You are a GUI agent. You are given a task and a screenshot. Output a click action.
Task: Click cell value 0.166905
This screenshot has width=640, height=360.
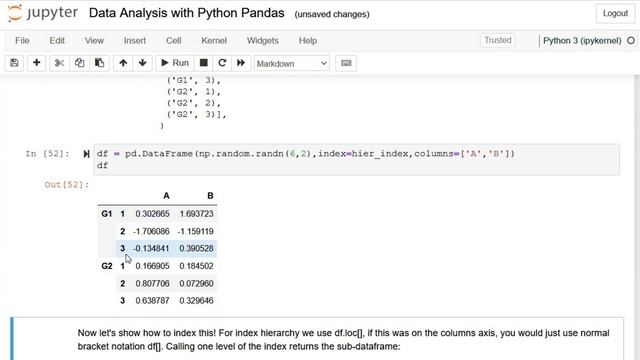tap(152, 266)
